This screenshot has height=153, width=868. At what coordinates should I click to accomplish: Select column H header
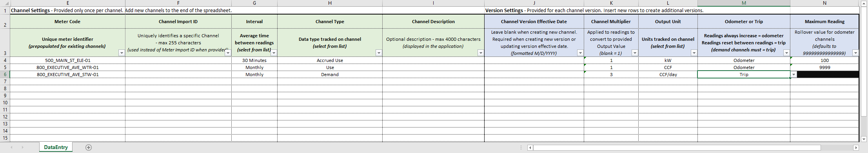[330, 3]
